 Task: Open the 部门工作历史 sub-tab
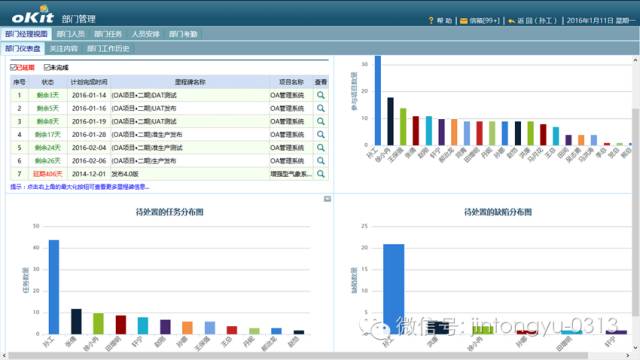tap(108, 49)
